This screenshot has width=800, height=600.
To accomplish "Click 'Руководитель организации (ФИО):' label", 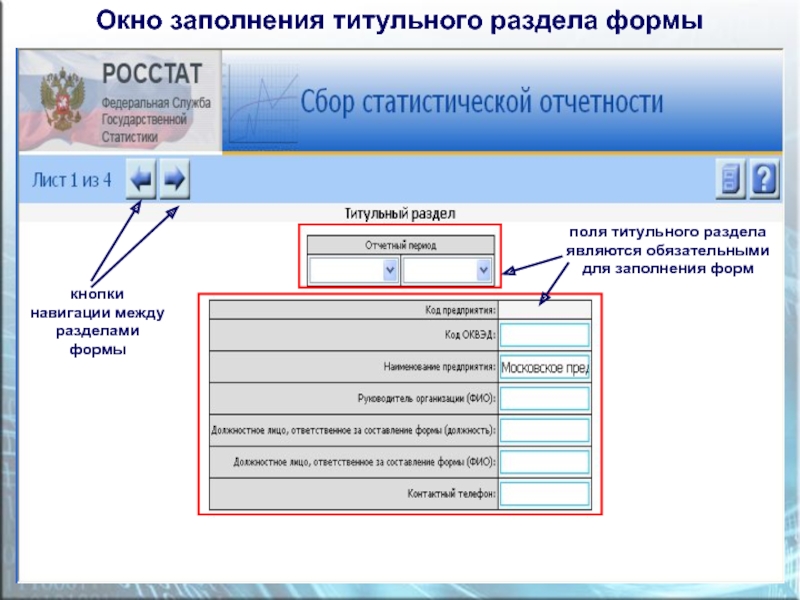I will [x=427, y=398].
